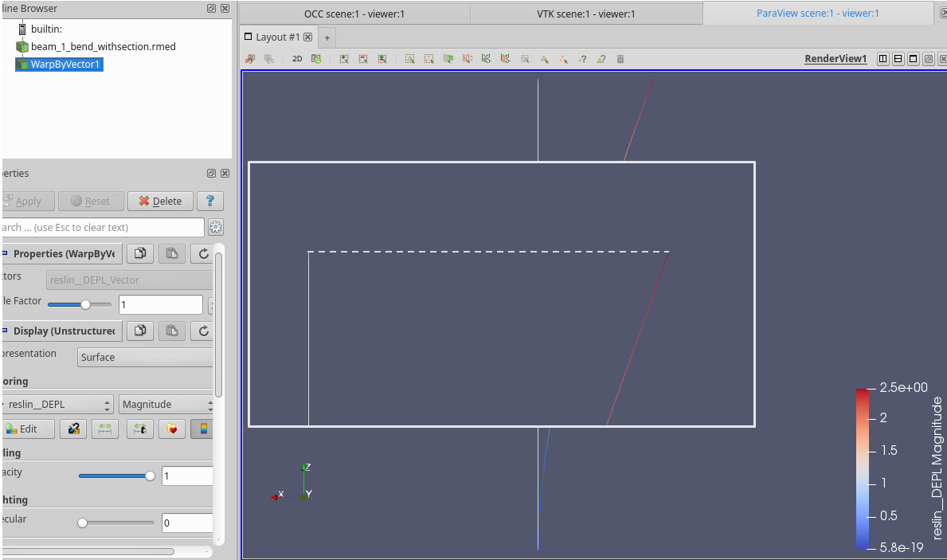Viewport: 947px width, 560px height.
Task: Open the OCC scene:1 - viewer:1 tab
Action: pos(354,14)
